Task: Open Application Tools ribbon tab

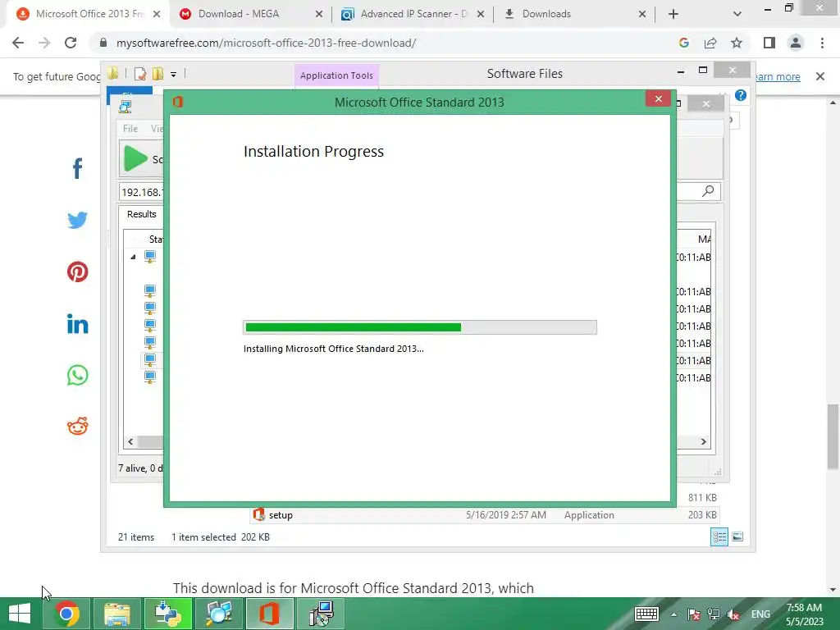Action: pyautogui.click(x=336, y=75)
